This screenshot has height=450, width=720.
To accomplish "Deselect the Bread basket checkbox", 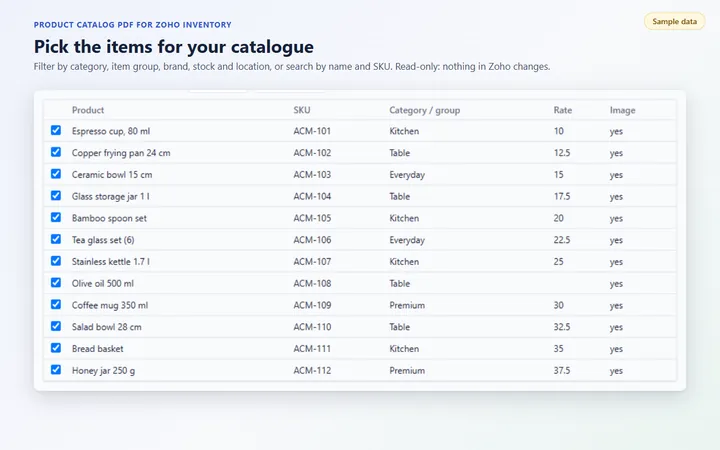I will [56, 348].
